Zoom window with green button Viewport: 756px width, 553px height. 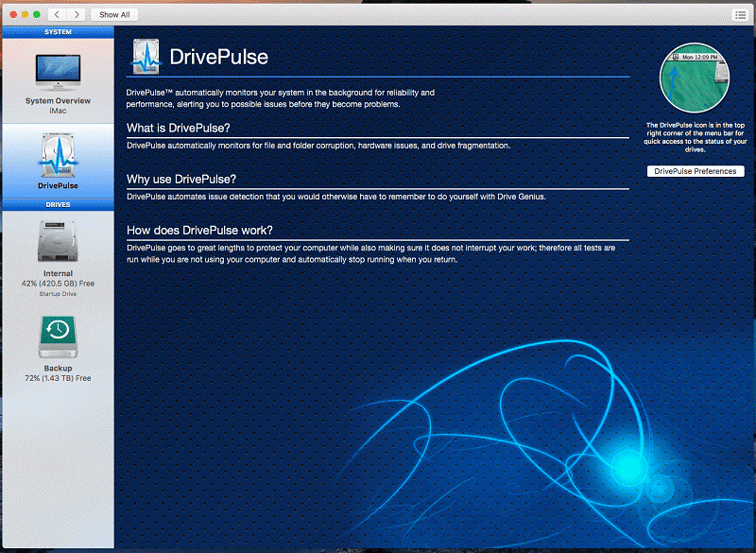pyautogui.click(x=37, y=14)
